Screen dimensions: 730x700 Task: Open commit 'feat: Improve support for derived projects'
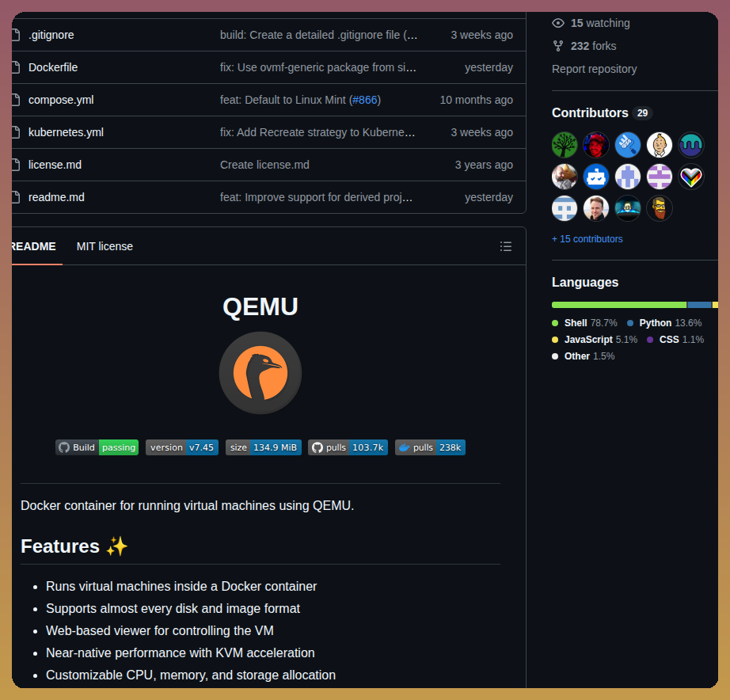click(316, 197)
